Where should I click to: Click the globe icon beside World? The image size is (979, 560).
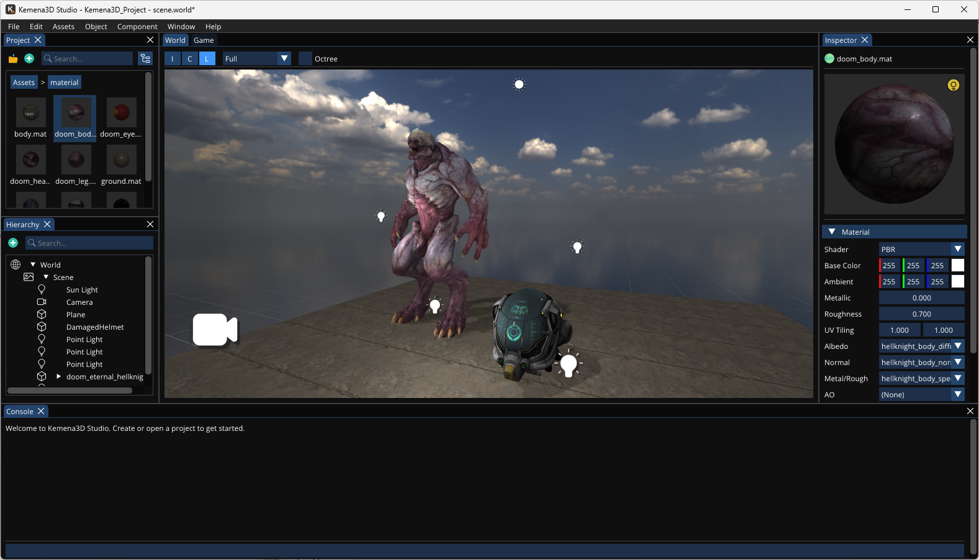[16, 264]
